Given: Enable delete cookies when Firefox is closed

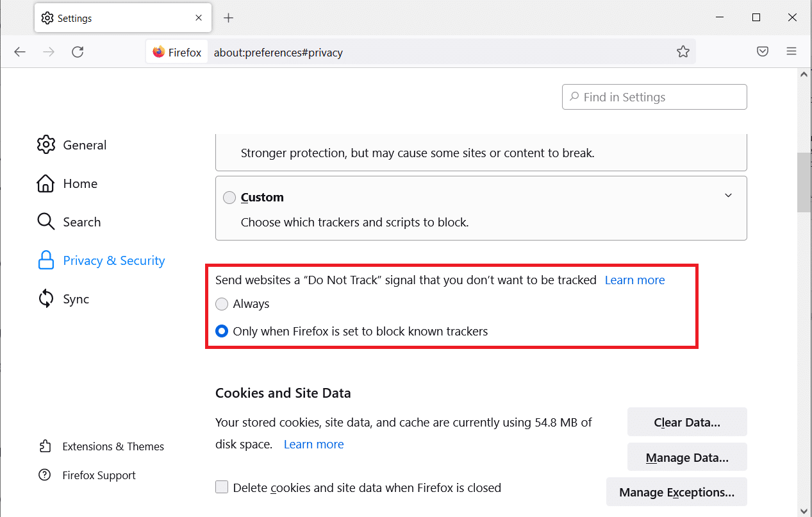Looking at the screenshot, I should click(222, 487).
